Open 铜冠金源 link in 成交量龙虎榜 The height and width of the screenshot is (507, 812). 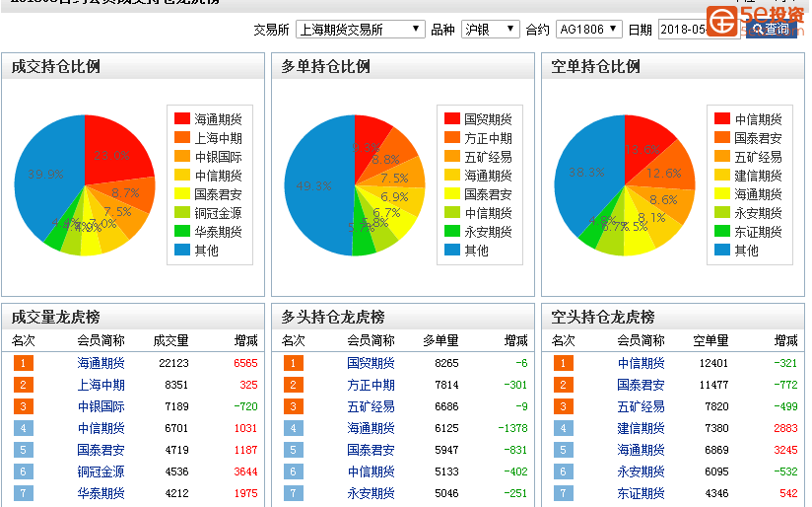point(101,471)
